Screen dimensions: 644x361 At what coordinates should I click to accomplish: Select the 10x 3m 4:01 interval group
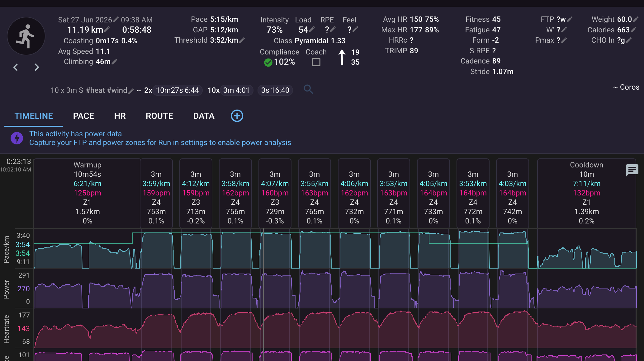coord(230,90)
